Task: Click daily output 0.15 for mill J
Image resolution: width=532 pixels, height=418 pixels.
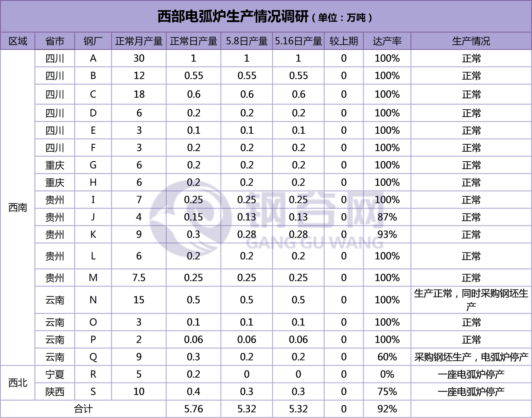Action: (x=194, y=217)
